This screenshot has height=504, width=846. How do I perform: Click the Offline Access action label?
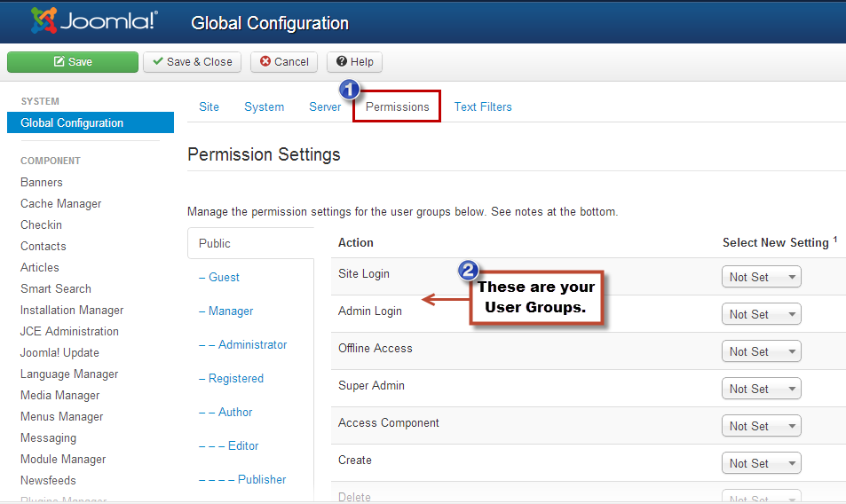(x=375, y=348)
